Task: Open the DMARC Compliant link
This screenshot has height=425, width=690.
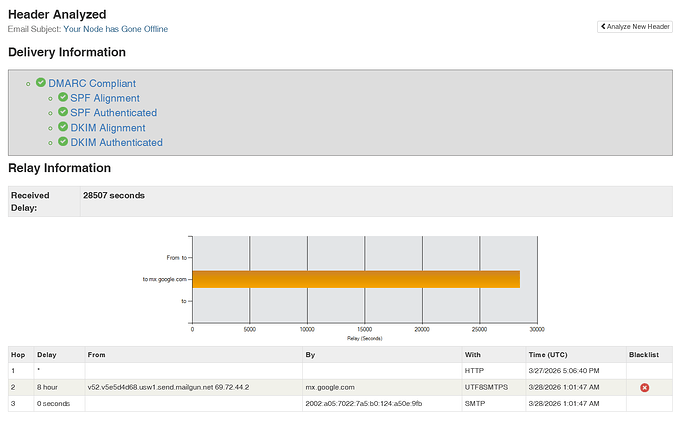Action: (92, 84)
